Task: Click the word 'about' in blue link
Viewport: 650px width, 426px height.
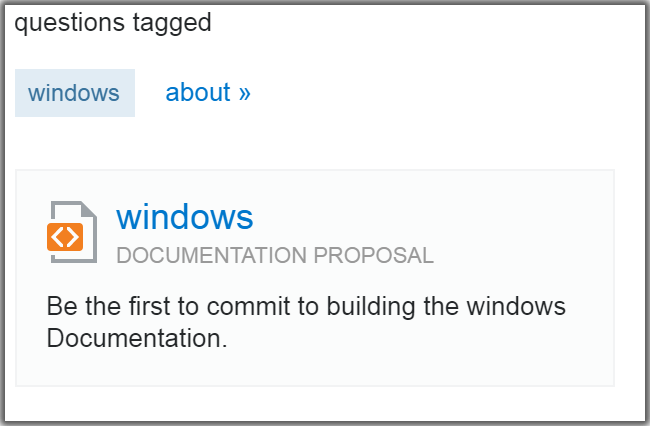Action: click(198, 92)
